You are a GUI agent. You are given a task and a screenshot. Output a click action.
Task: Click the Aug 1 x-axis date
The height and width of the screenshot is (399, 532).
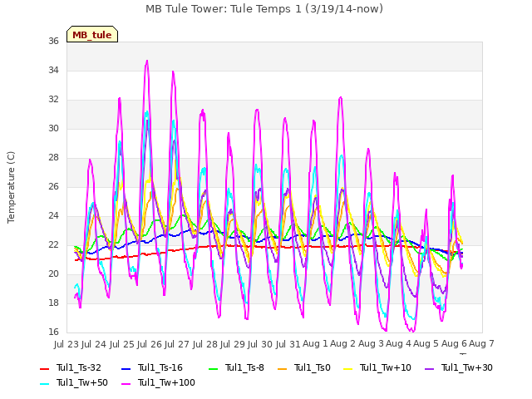[315, 344]
